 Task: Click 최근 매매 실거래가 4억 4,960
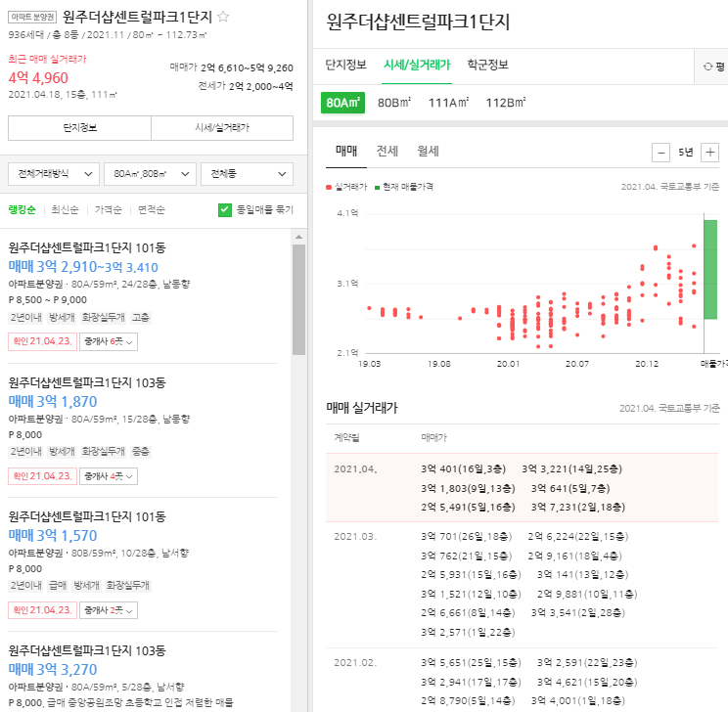coord(38,78)
